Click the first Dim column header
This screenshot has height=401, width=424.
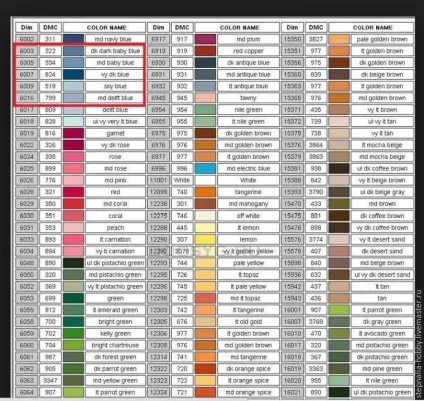pyautogui.click(x=26, y=27)
